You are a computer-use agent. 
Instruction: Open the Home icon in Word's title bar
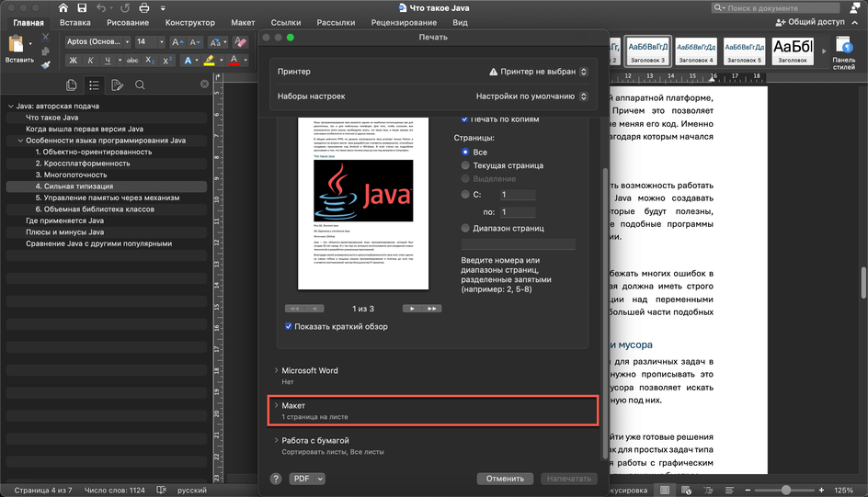[x=63, y=7]
